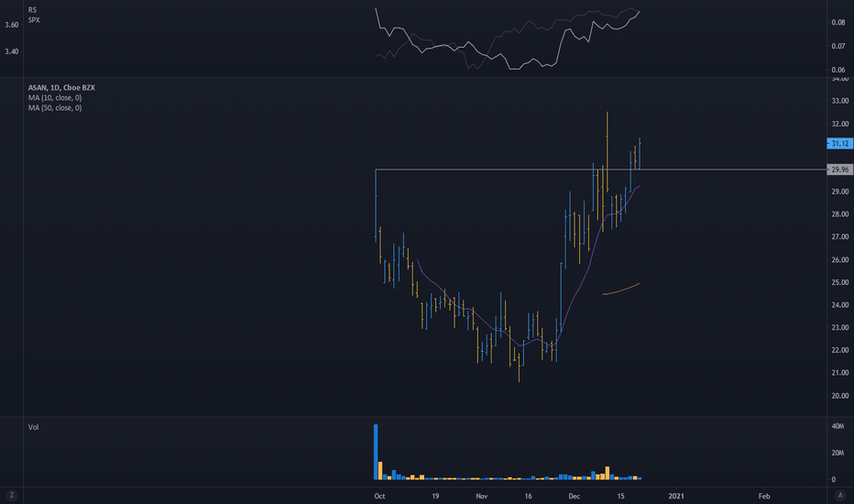Click the 15 date label on time axis
854x504 pixels.
[620, 496]
